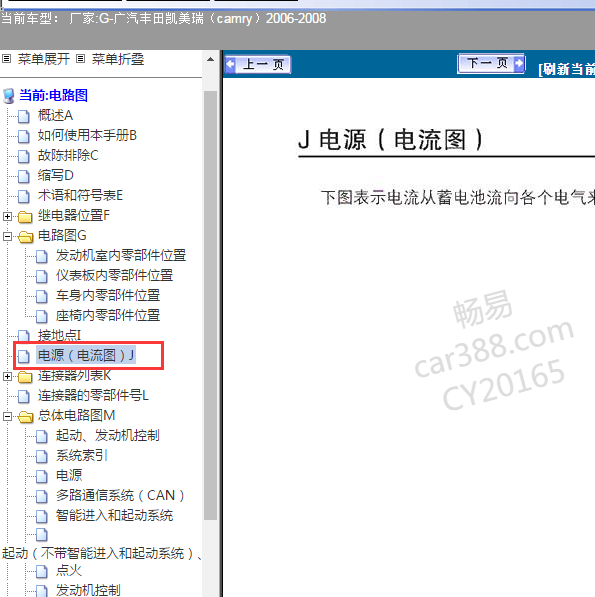595x597 pixels.
Task: Click the page icon beside 起动、发动机控制
Action: 42,436
